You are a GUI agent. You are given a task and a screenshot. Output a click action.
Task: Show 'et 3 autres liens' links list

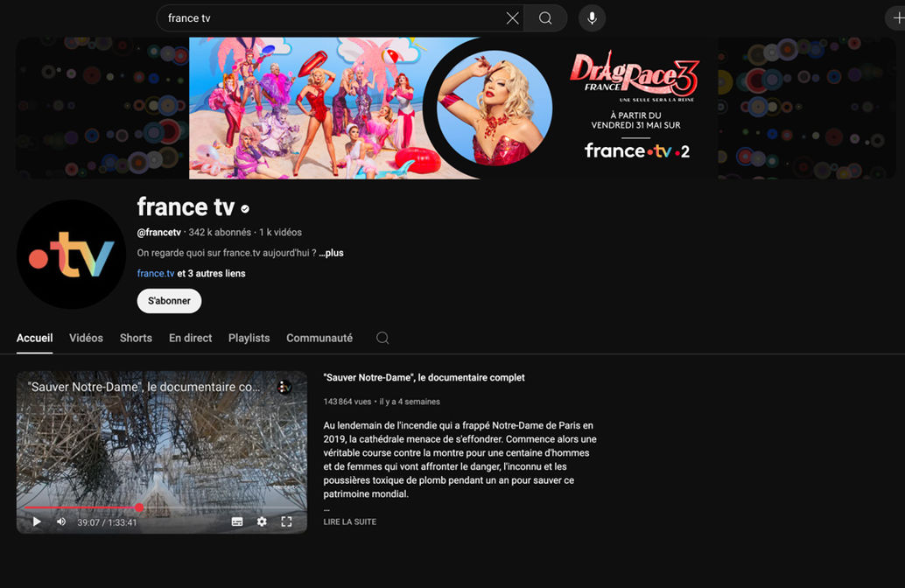pyautogui.click(x=211, y=274)
